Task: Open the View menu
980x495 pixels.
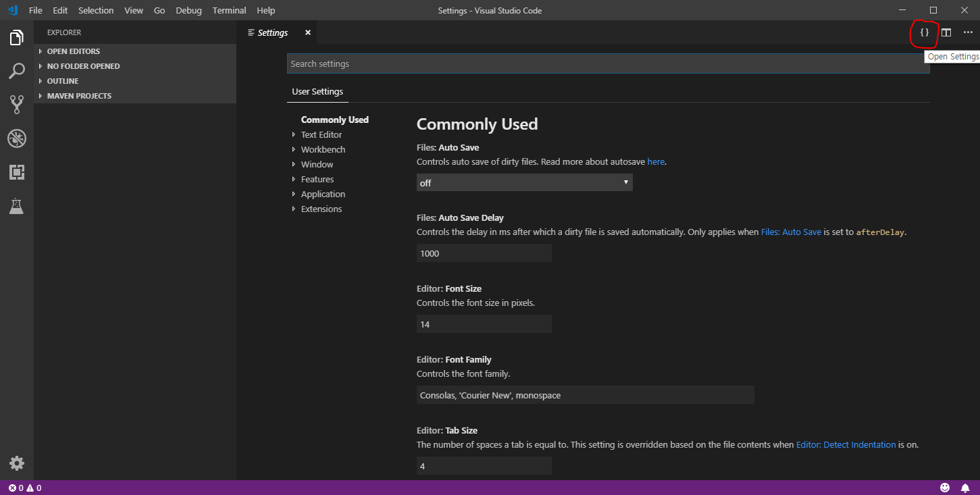Action: pos(134,11)
